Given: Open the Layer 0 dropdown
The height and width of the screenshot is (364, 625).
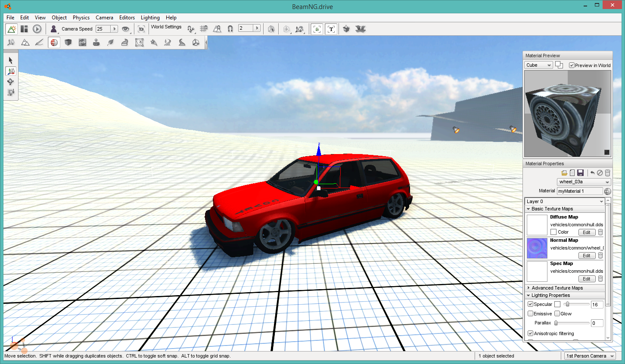Looking at the screenshot, I should tap(565, 201).
